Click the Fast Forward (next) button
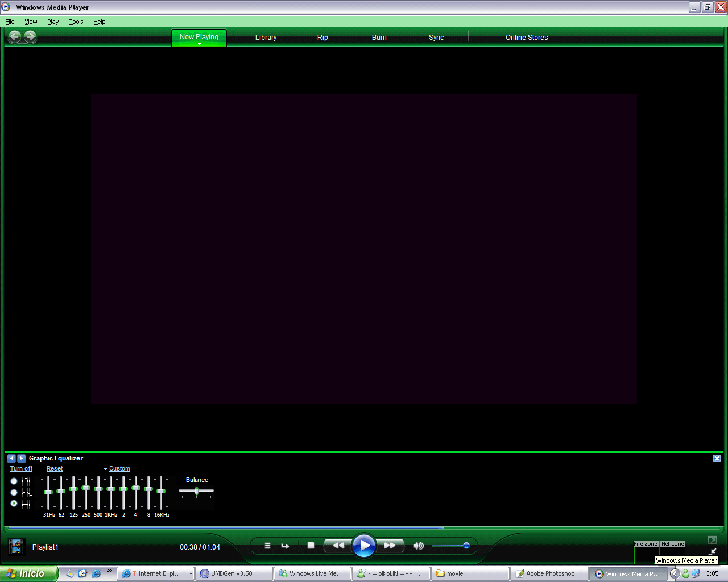Image resolution: width=728 pixels, height=582 pixels. tap(390, 546)
